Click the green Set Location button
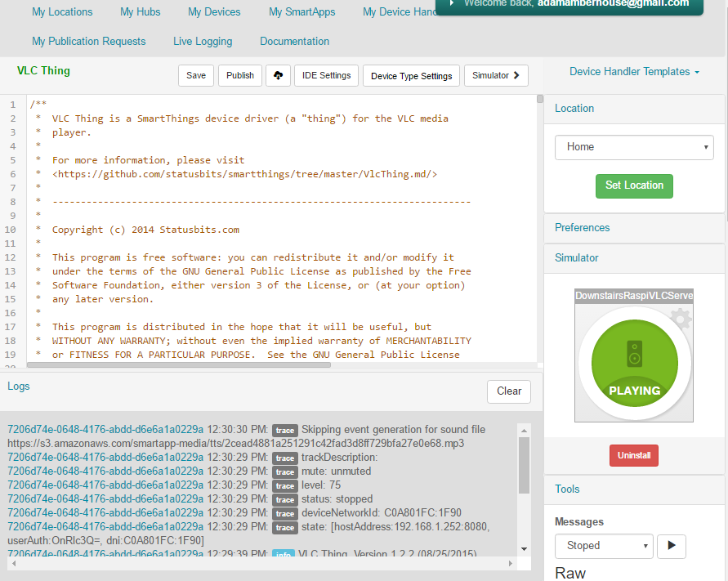Screen dimensions: 728x581 pyautogui.click(x=634, y=185)
